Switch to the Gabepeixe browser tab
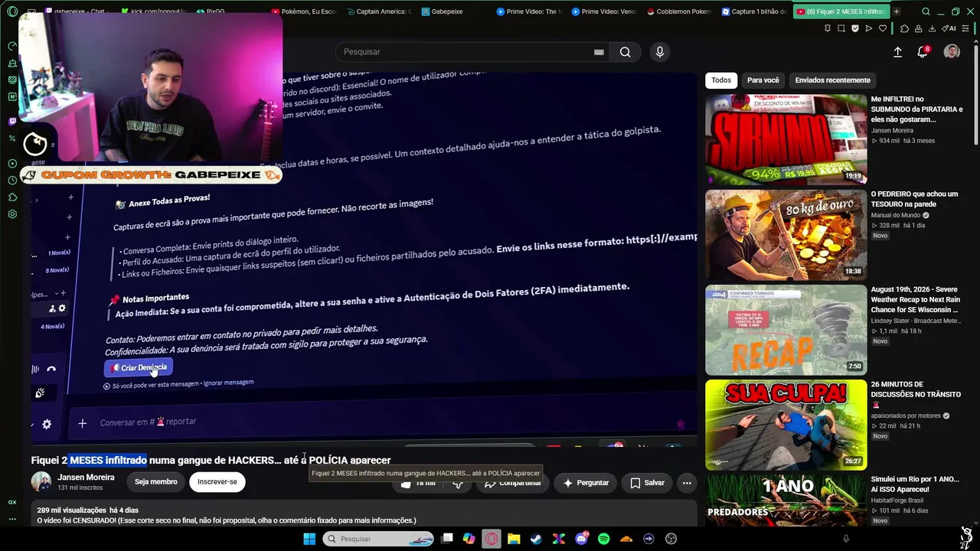The height and width of the screenshot is (551, 980). [x=454, y=11]
